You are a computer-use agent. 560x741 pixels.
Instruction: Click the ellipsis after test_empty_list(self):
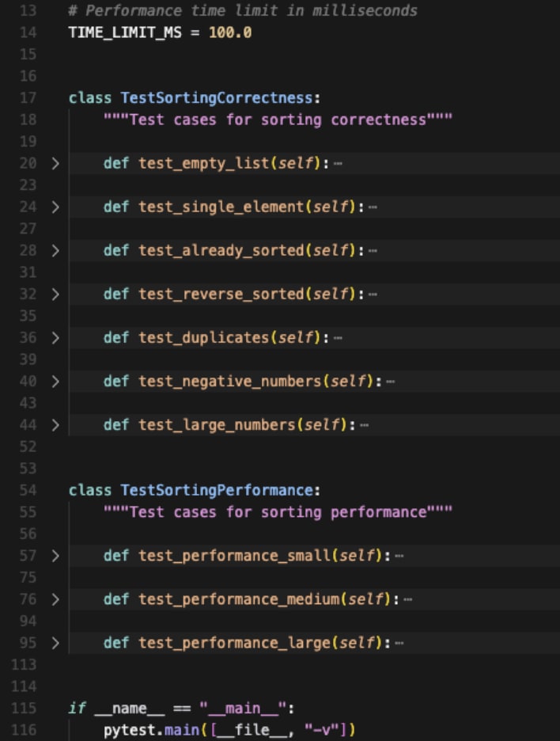point(339,164)
